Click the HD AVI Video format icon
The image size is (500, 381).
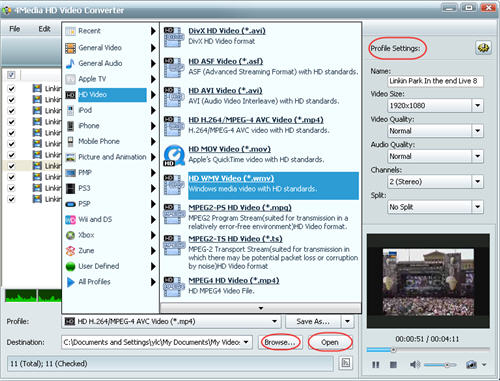[173, 96]
